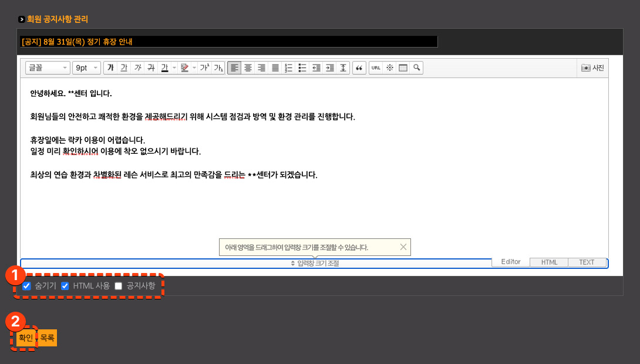Uncheck the 숨기기 checkbox
640x364 pixels.
coord(26,286)
